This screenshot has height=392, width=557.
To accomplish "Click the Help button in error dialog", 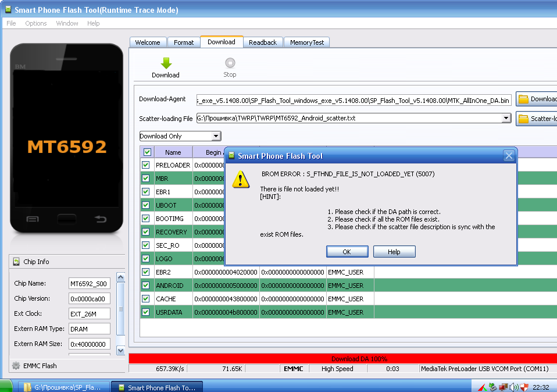I will [394, 252].
